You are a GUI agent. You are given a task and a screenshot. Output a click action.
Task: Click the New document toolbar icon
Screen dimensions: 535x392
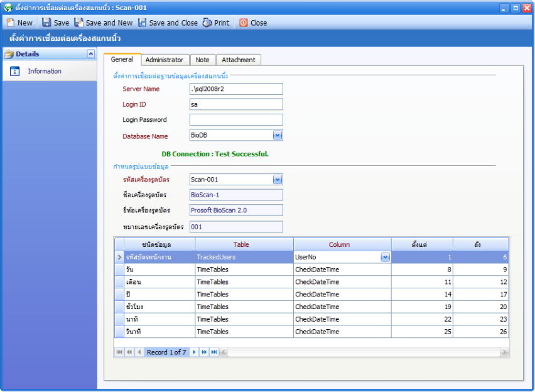point(11,23)
